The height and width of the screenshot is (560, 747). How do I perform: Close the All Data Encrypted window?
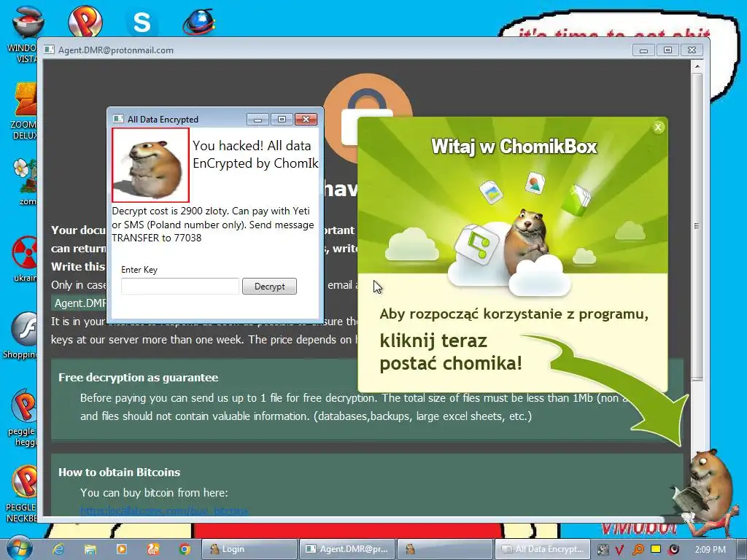(306, 119)
